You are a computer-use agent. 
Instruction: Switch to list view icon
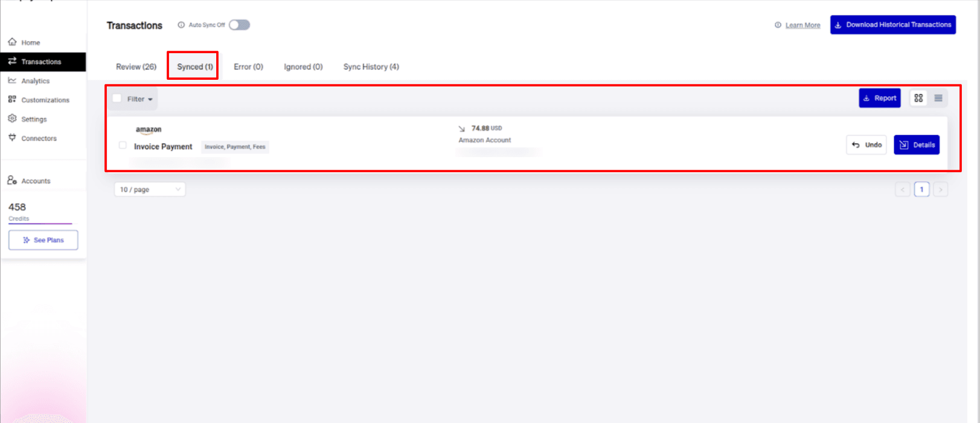(938, 98)
